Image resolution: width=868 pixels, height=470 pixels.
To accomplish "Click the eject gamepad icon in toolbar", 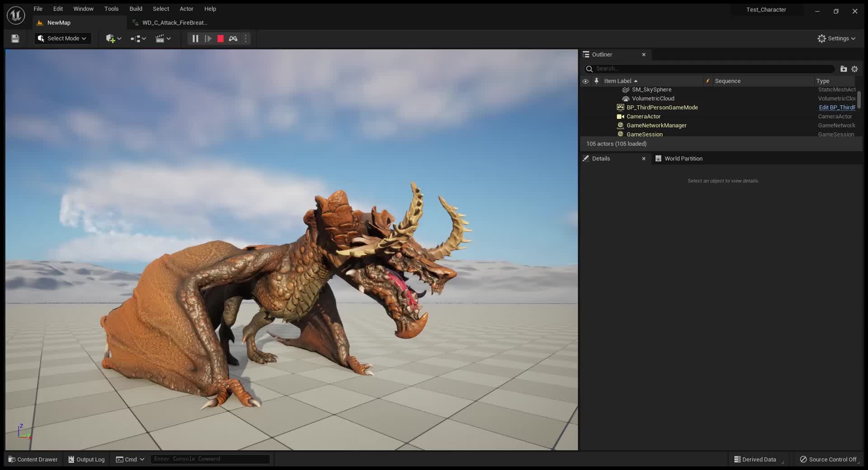I will click(233, 38).
